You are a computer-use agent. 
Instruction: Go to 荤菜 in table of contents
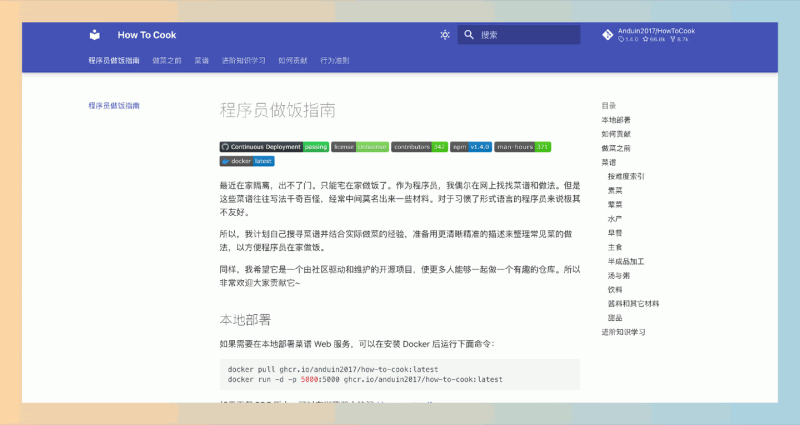pyautogui.click(x=615, y=205)
